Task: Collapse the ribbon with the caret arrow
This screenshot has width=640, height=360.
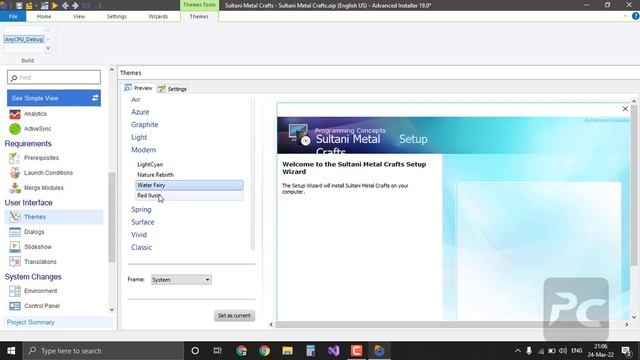Action: click(625, 16)
